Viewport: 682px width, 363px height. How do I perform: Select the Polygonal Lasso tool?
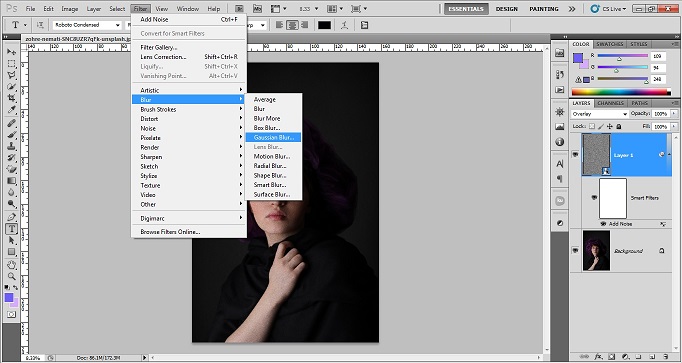click(x=11, y=75)
